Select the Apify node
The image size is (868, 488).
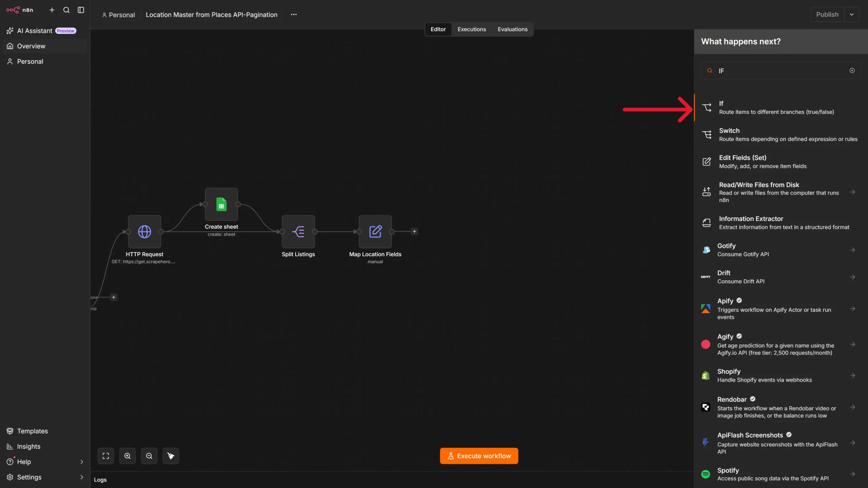click(781, 309)
